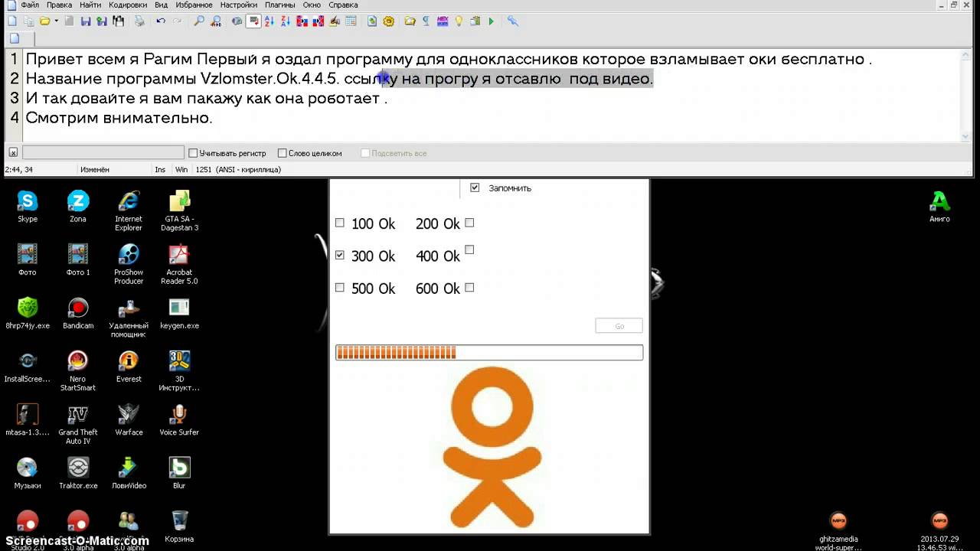This screenshot has width=980, height=551.
Task: Open the Настройки menu
Action: 239,5
